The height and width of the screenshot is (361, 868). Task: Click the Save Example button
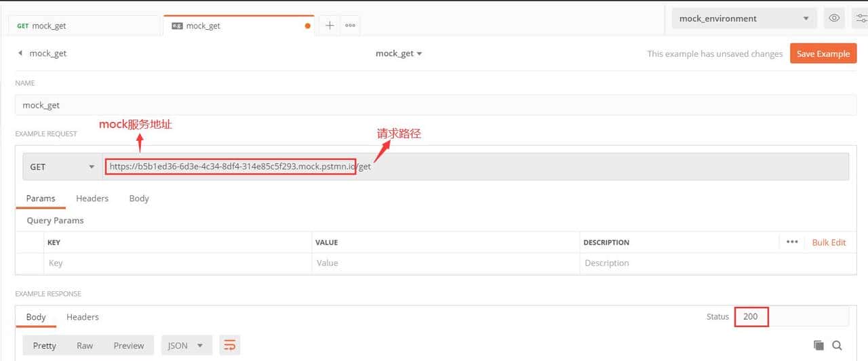click(823, 54)
